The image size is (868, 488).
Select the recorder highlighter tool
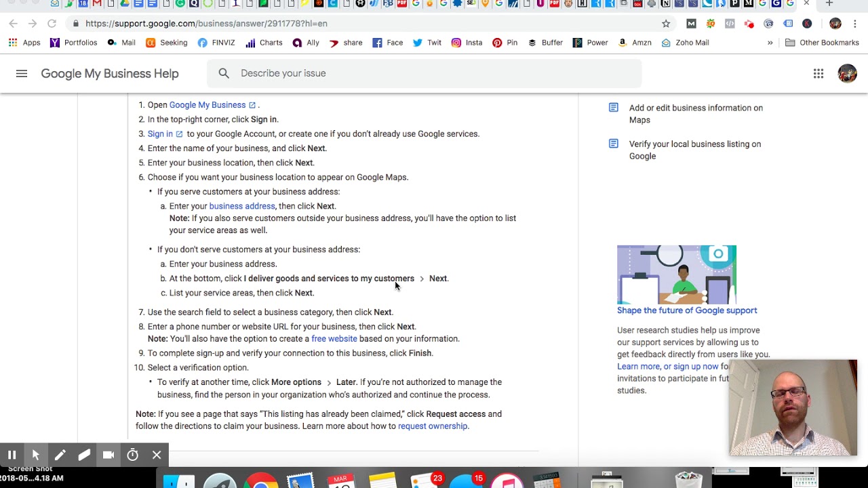84,455
